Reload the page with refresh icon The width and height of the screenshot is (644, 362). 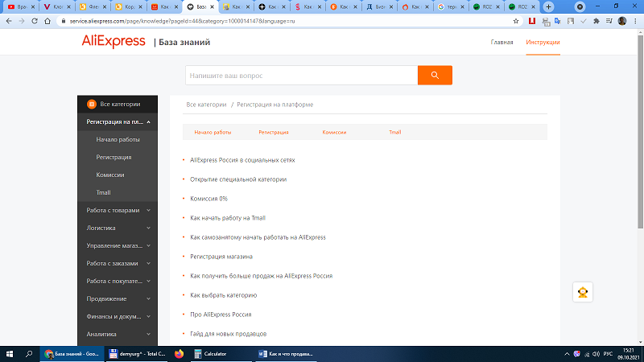click(35, 21)
